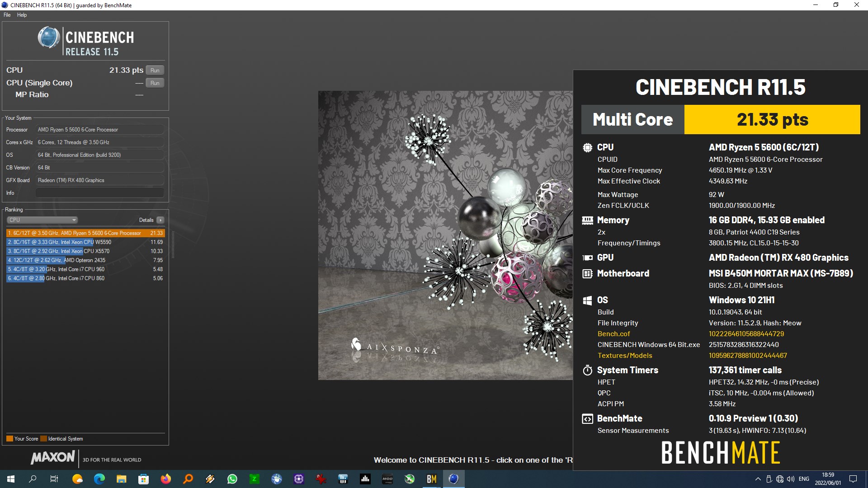This screenshot has width=868, height=488.
Task: Open the weather app taskbar icon
Action: [77, 479]
